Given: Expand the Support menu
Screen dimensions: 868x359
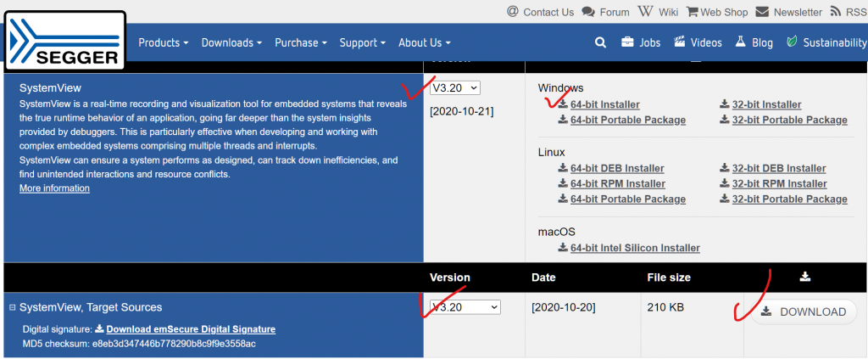Looking at the screenshot, I should click(362, 42).
